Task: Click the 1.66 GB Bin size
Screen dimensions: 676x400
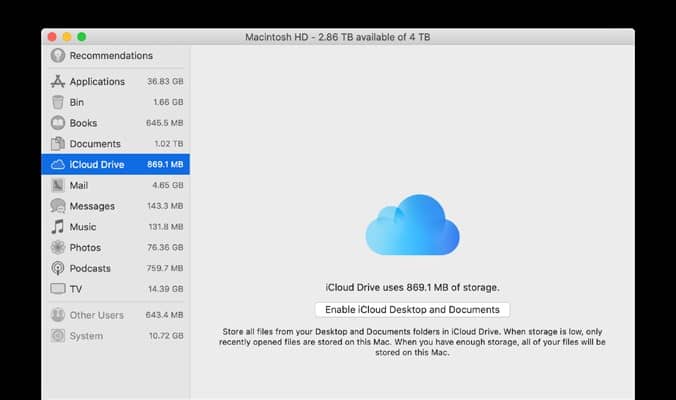Action: point(168,102)
